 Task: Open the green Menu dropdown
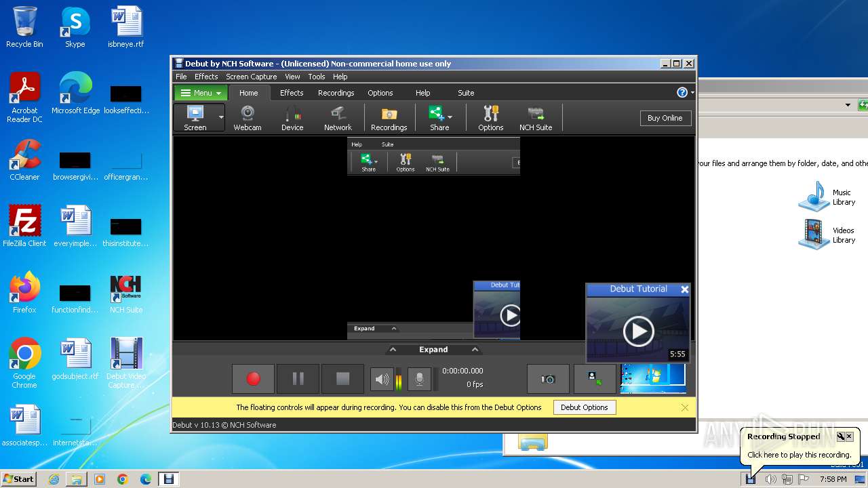201,93
